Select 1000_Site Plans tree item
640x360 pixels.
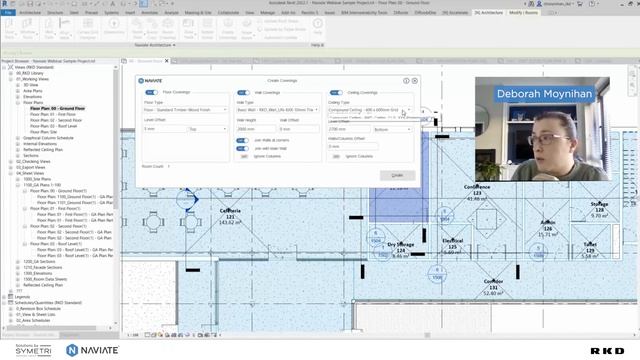tap(37, 179)
